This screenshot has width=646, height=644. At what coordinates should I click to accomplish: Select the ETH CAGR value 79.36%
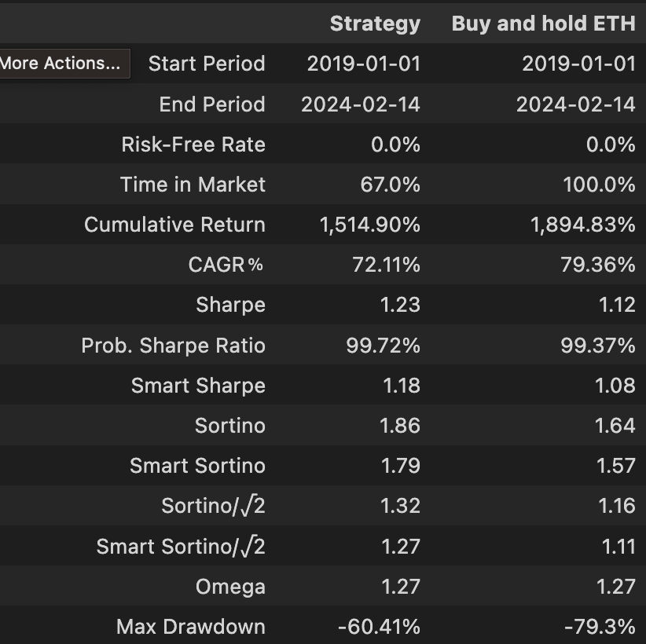click(x=599, y=265)
